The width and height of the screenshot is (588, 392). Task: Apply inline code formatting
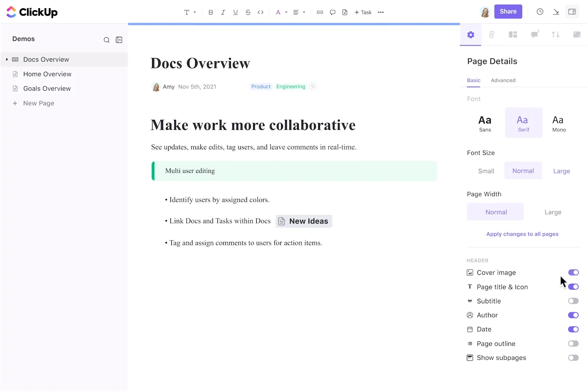pos(261,12)
